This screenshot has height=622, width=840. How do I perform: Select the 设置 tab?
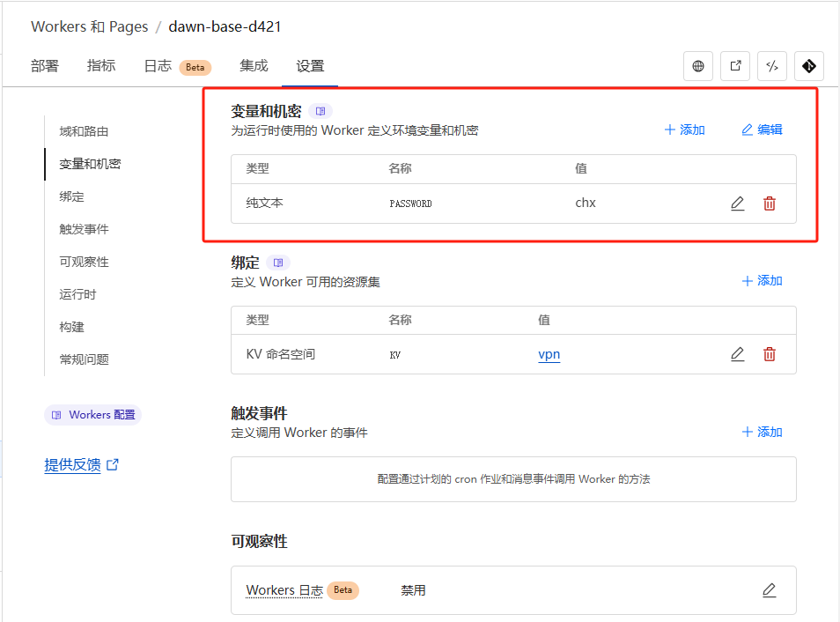tap(310, 66)
